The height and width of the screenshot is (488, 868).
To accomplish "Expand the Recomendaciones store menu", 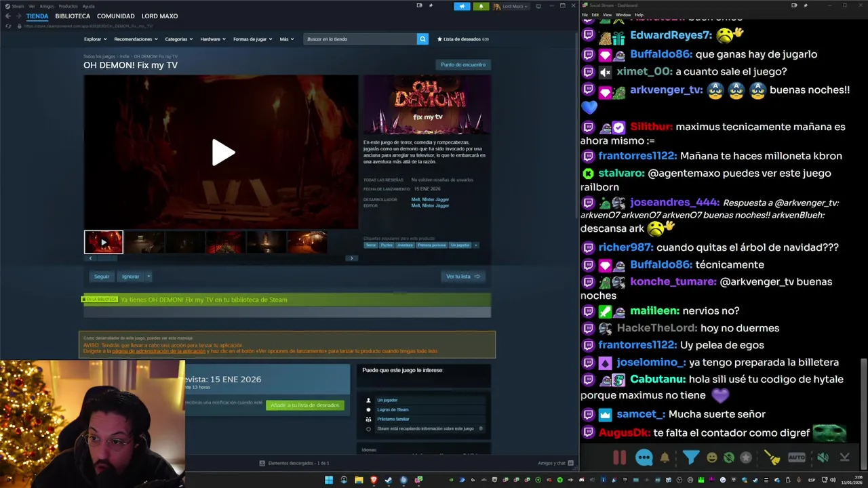I will pos(135,39).
